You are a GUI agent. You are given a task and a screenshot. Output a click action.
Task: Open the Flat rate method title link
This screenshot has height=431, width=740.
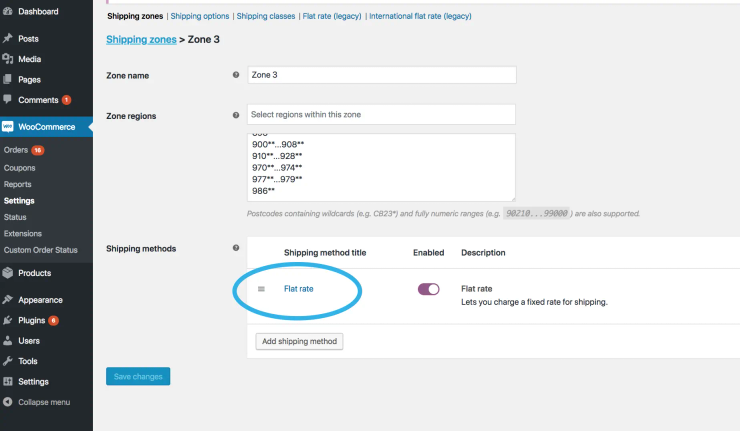click(298, 289)
